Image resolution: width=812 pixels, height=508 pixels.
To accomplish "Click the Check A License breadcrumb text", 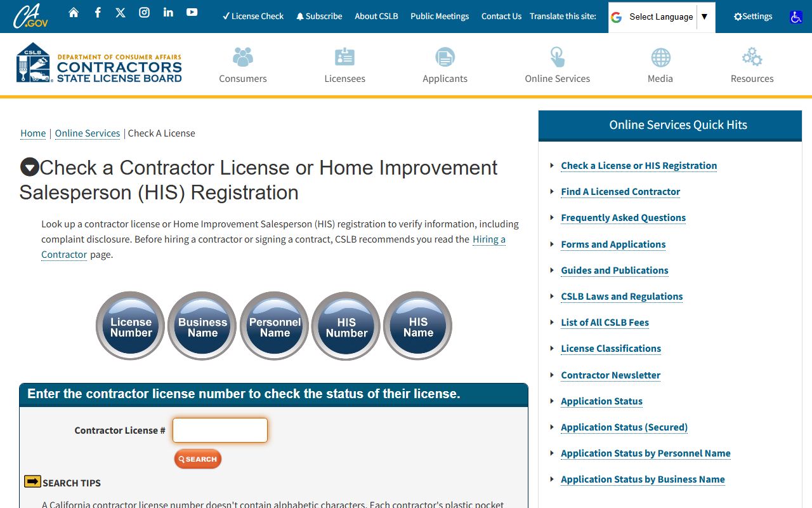I will pyautogui.click(x=162, y=133).
